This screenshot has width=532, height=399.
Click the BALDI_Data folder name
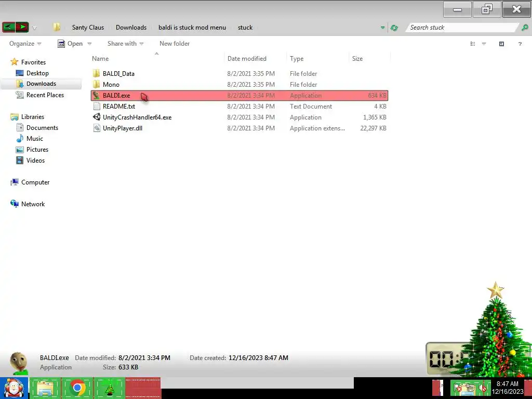[118, 73]
